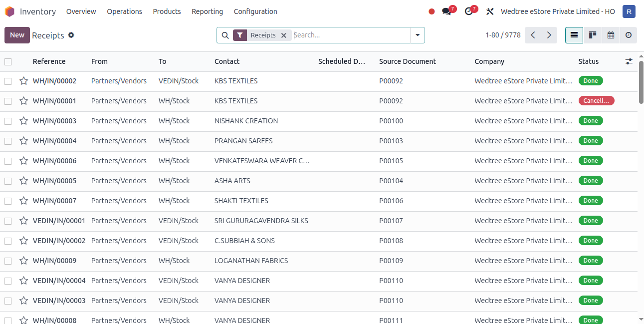644x324 pixels.
Task: Select the checkbox for WH/IN/00003
Action: tap(8, 121)
